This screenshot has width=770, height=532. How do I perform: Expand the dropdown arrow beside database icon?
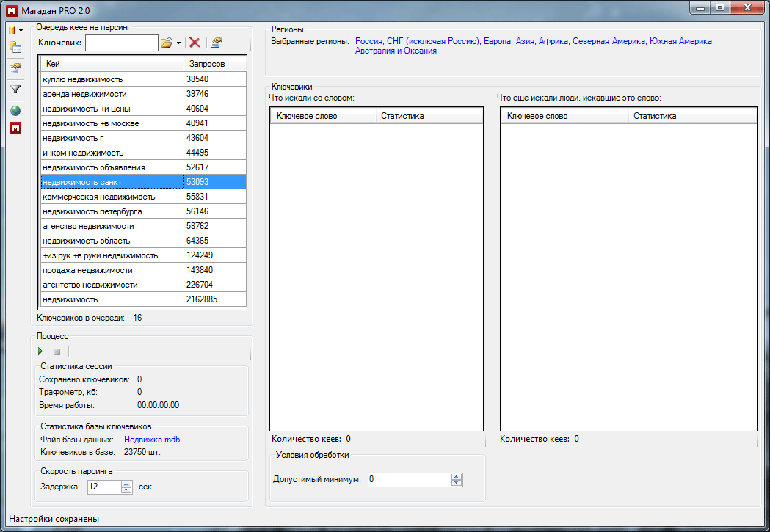[21, 30]
